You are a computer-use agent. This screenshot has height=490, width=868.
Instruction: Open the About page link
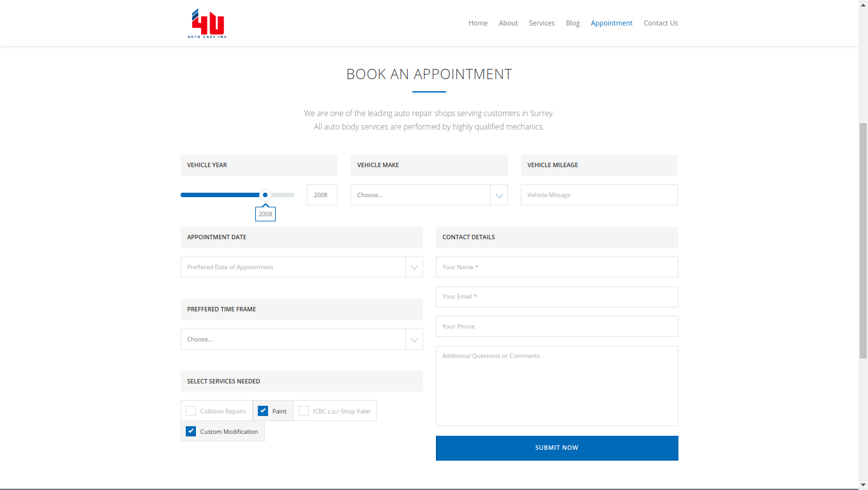(508, 23)
